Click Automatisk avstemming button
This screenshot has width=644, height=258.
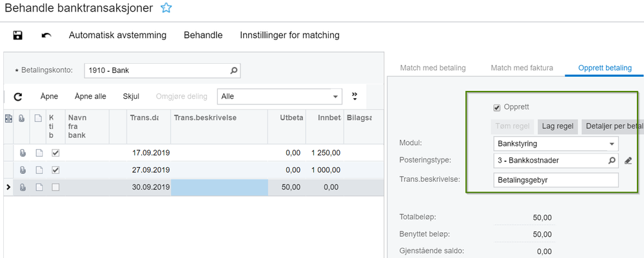pyautogui.click(x=117, y=35)
